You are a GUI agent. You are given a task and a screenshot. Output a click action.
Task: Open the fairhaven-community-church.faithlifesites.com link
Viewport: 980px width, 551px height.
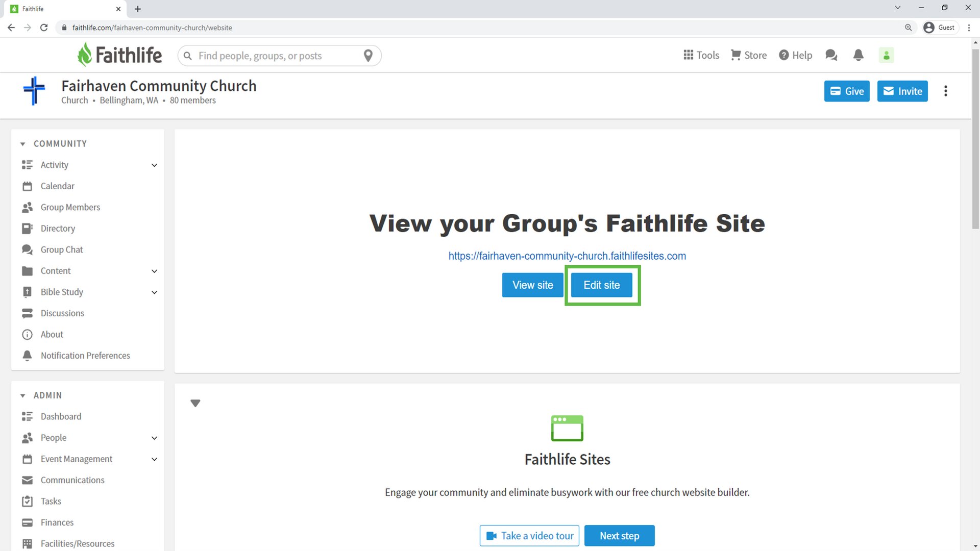(567, 256)
